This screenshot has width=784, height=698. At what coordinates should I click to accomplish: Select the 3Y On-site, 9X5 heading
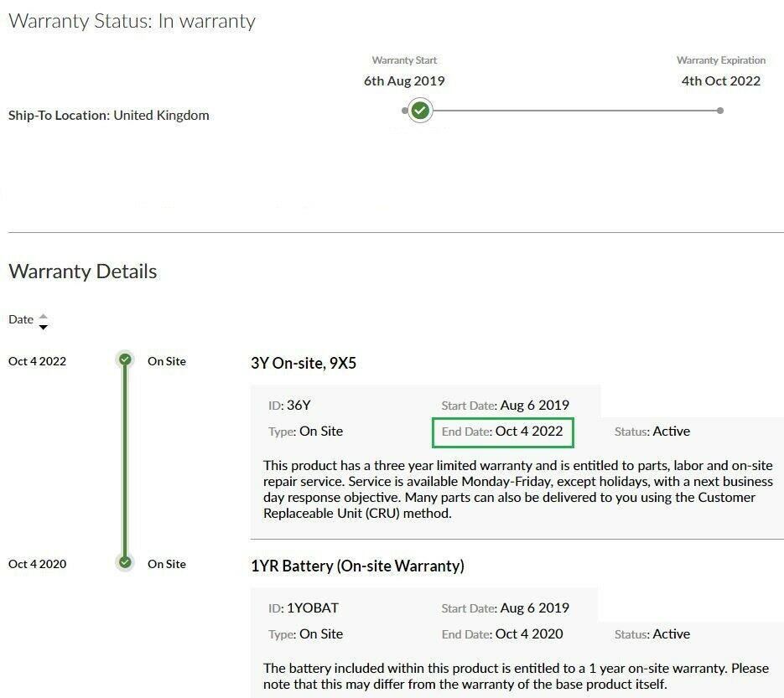[303, 363]
